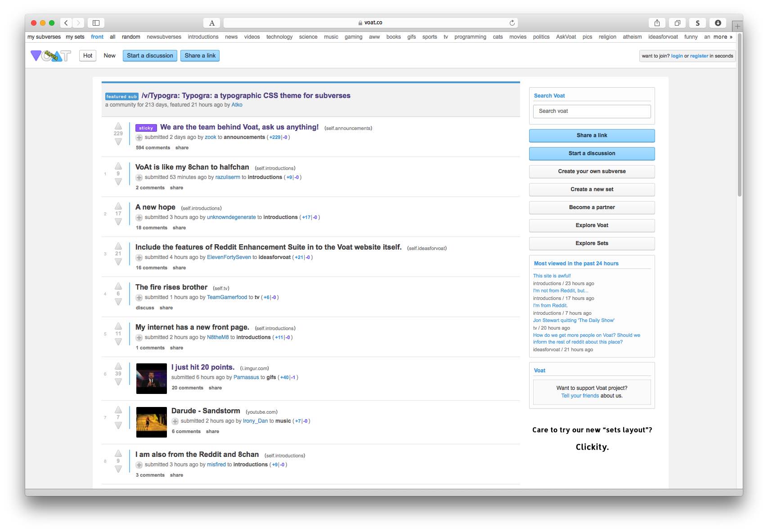Viewport: 768px width, 532px height.
Task: Expand "My internet has a new front page." preview
Action: pyautogui.click(x=139, y=337)
